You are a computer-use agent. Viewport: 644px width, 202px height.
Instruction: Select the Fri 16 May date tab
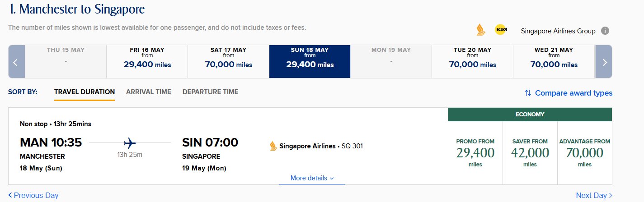tap(147, 62)
